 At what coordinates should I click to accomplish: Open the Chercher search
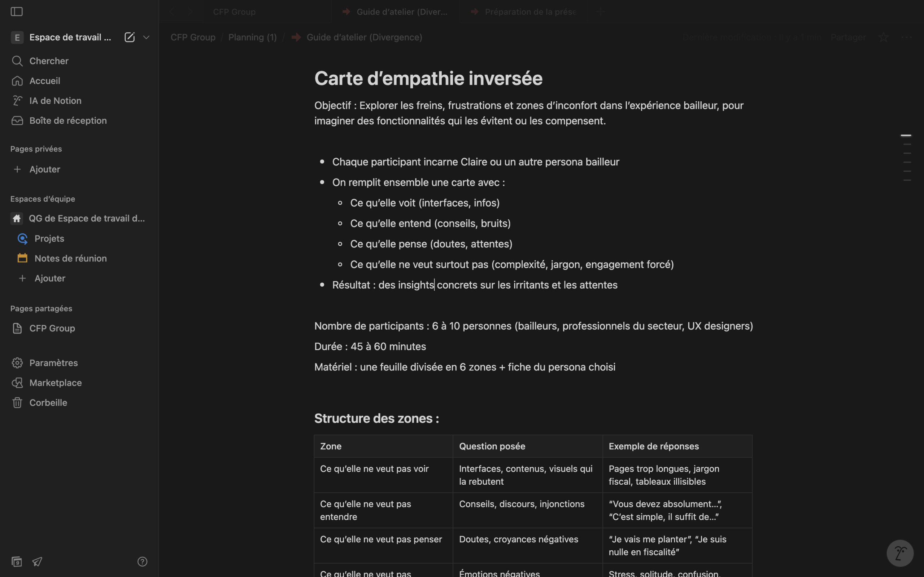(49, 61)
